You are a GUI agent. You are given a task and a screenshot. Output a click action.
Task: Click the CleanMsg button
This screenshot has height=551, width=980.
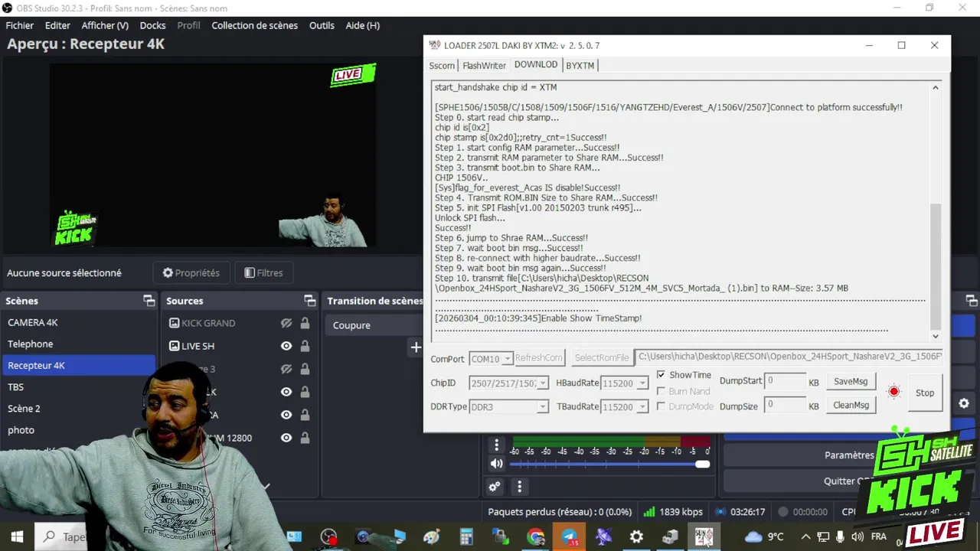[x=851, y=405]
